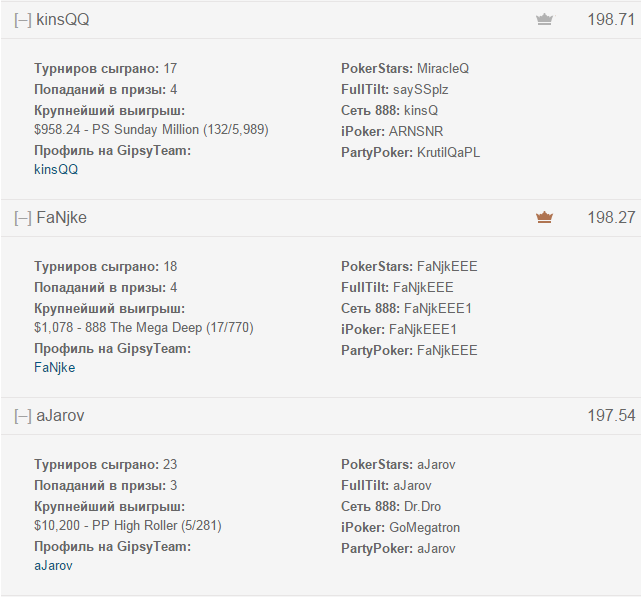The height and width of the screenshot is (597, 643).
Task: Click the 198.27 score value
Action: pos(611,218)
